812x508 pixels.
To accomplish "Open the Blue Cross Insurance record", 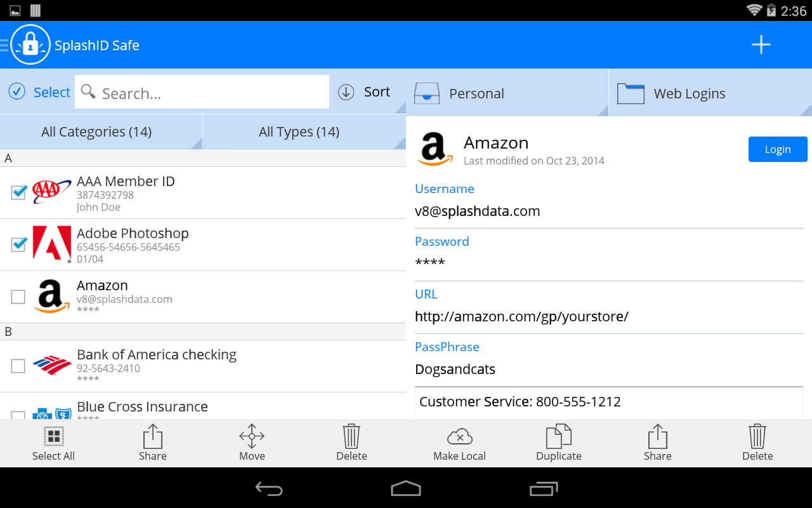I will [x=203, y=406].
